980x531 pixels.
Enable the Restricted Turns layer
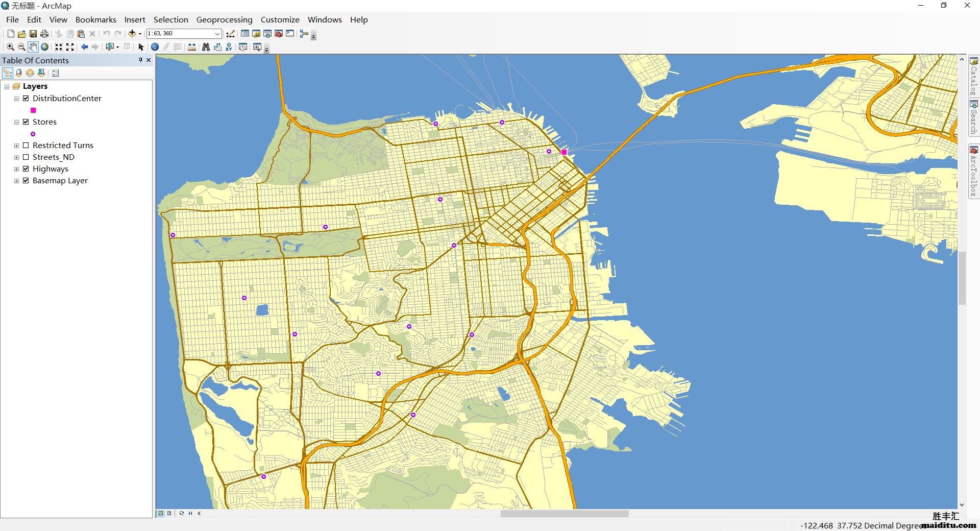[x=26, y=145]
